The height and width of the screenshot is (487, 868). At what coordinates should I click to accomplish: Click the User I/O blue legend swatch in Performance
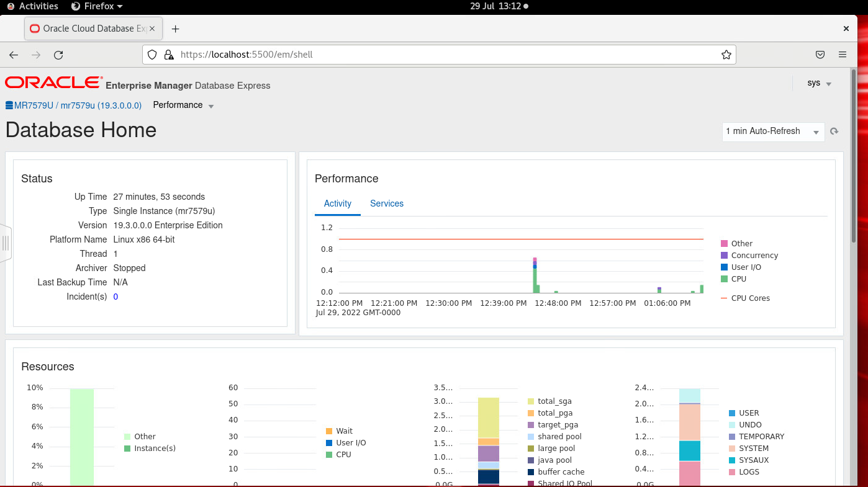pyautogui.click(x=724, y=267)
